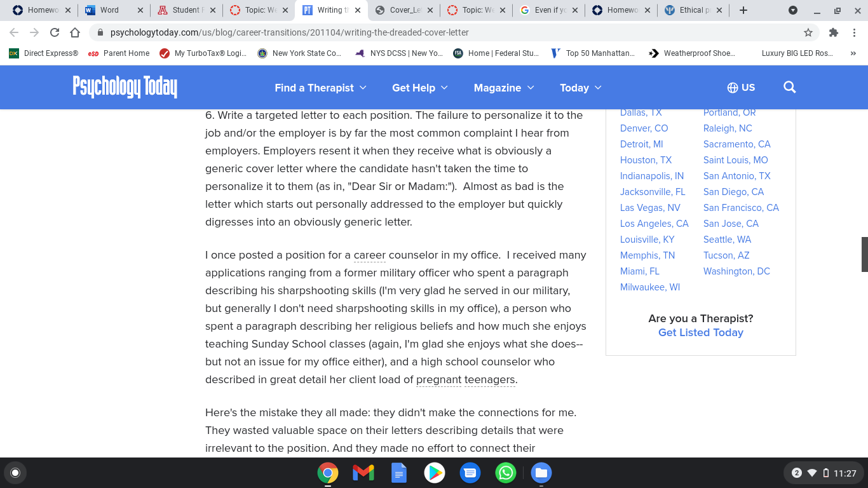The image size is (868, 488).
Task: Open the US region globe selector
Action: coord(741,88)
